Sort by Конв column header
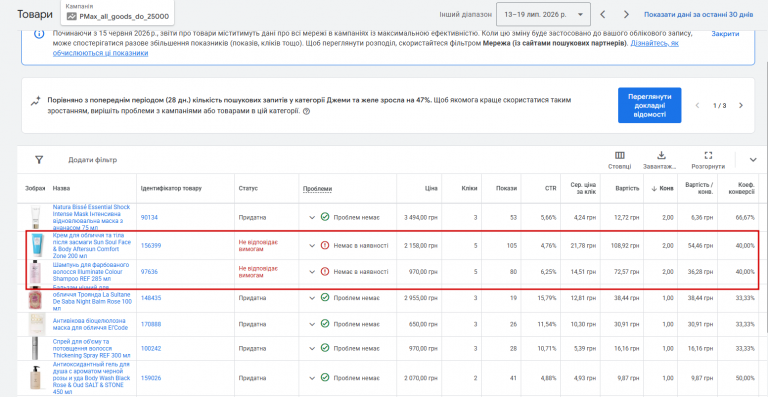This screenshot has height=397, width=768. (665, 188)
